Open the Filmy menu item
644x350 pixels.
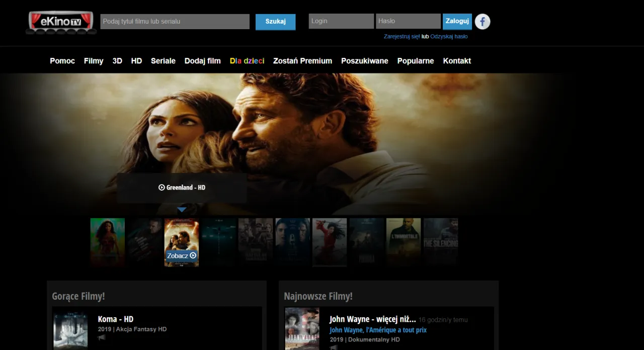click(x=94, y=61)
